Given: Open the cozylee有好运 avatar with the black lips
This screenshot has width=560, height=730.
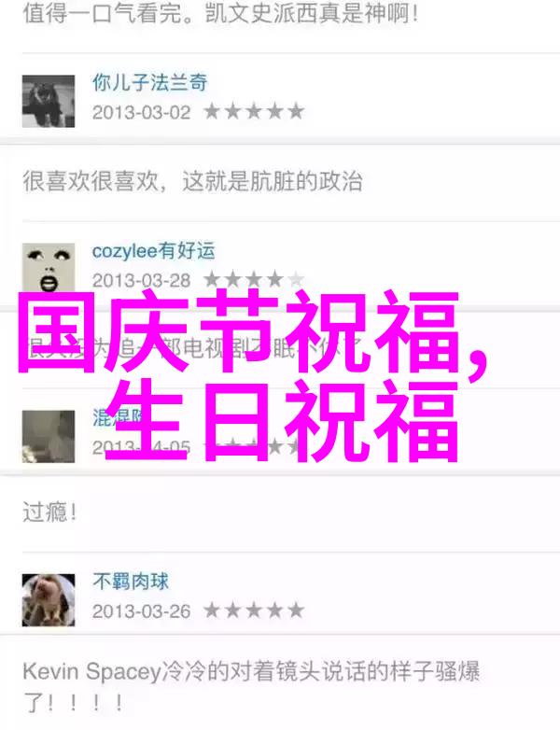Looking at the screenshot, I should (x=49, y=268).
